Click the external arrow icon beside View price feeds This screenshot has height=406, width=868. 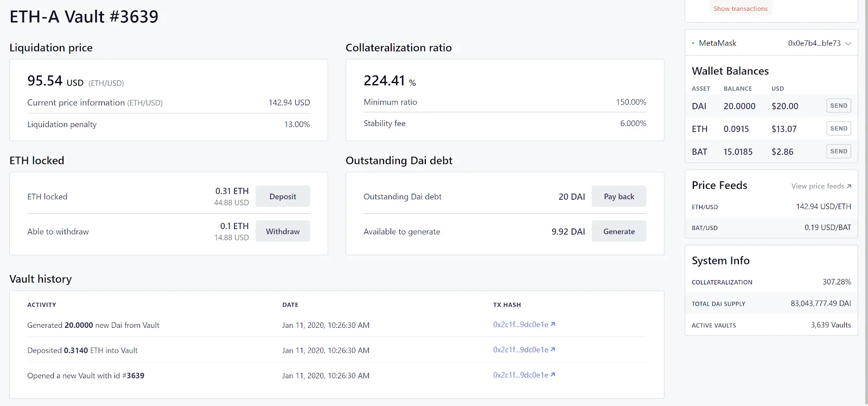click(x=849, y=186)
